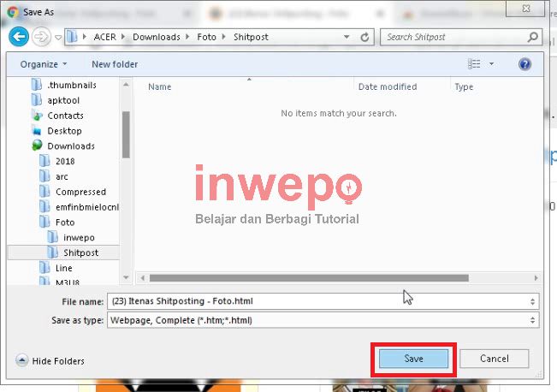Select the emfinbmielocnl folder in tree

coord(87,207)
